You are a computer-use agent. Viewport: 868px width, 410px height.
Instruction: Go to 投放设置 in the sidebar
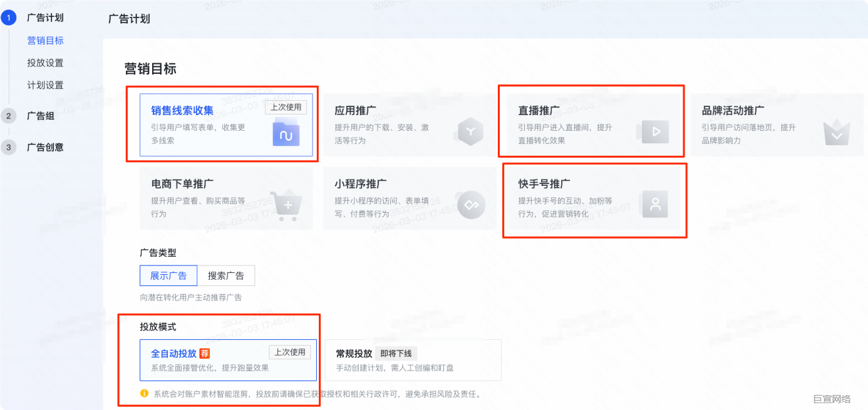point(45,63)
